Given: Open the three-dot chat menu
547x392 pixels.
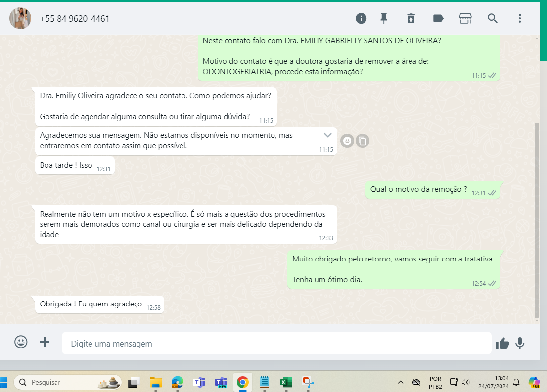Looking at the screenshot, I should pos(519,18).
